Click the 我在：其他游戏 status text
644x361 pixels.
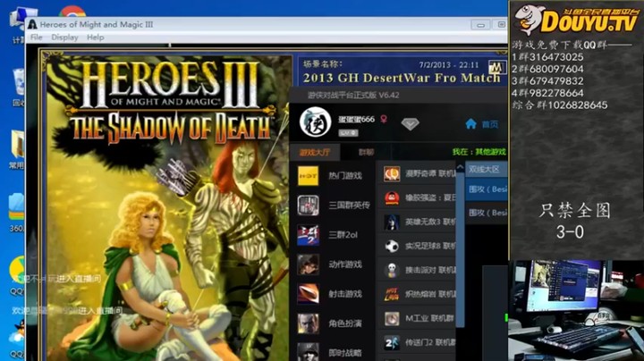pyautogui.click(x=479, y=152)
